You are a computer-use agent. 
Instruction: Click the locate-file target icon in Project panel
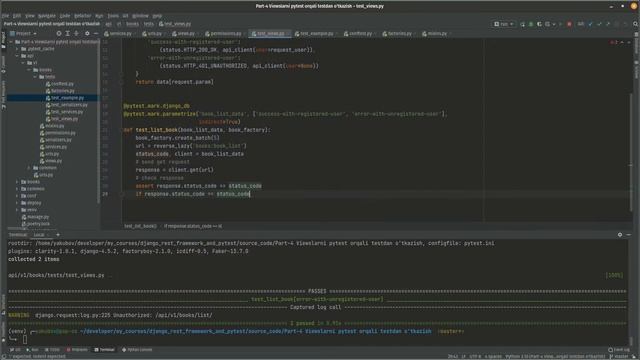(x=58, y=33)
